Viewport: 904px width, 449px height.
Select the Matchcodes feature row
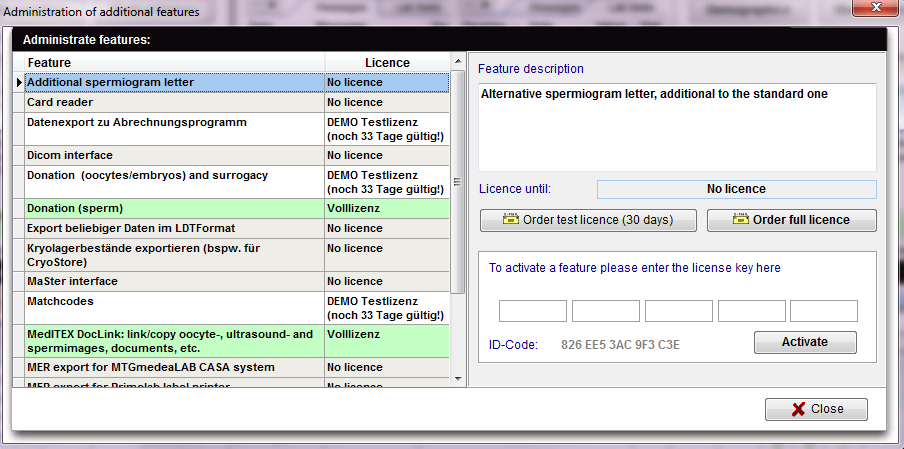[x=236, y=308]
